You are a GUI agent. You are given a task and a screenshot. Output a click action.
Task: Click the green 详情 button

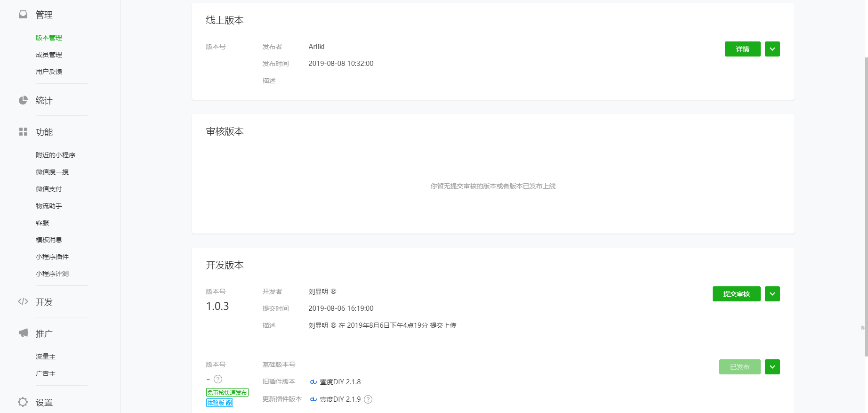pyautogui.click(x=742, y=49)
